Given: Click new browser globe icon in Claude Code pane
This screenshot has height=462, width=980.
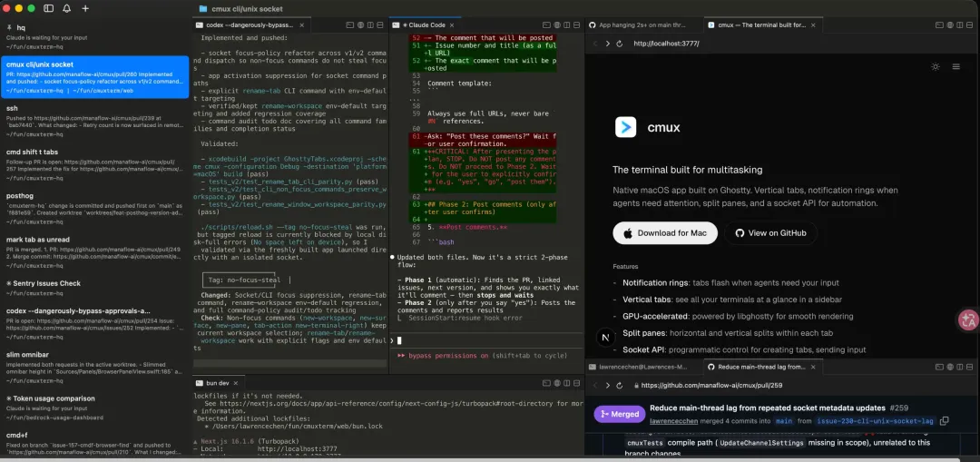Looking at the screenshot, I should (x=557, y=25).
